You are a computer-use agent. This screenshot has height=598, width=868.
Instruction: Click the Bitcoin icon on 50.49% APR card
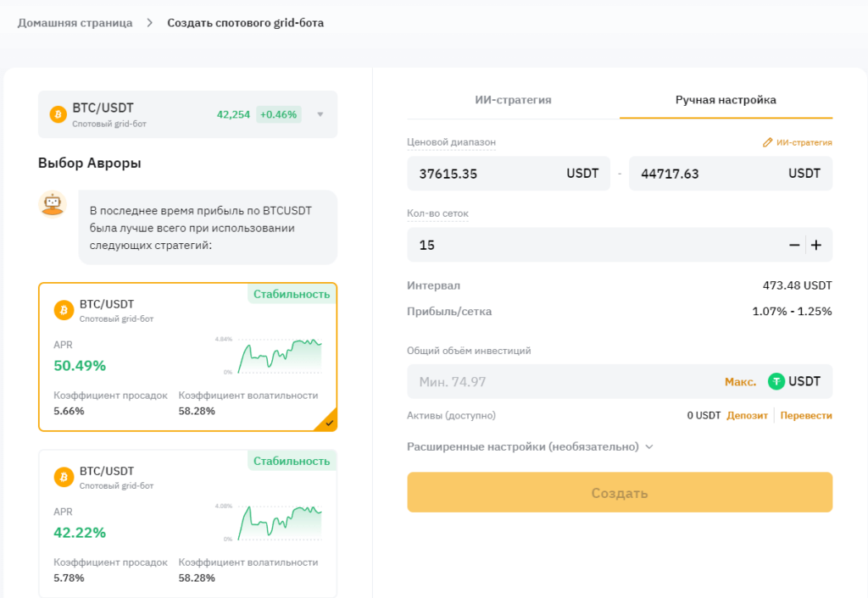point(64,310)
